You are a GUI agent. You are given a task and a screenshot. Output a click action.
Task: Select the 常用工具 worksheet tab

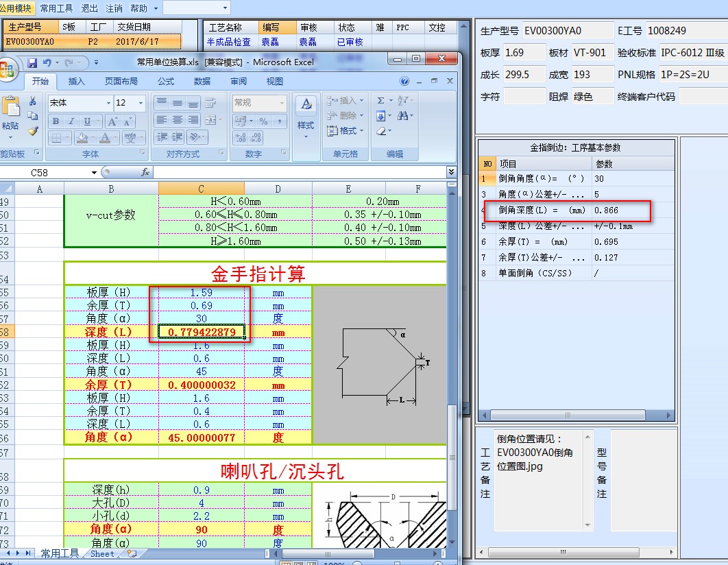(60, 553)
